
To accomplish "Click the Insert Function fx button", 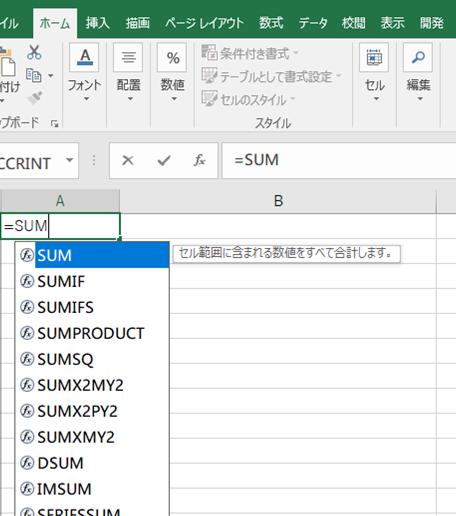I will 199,161.
